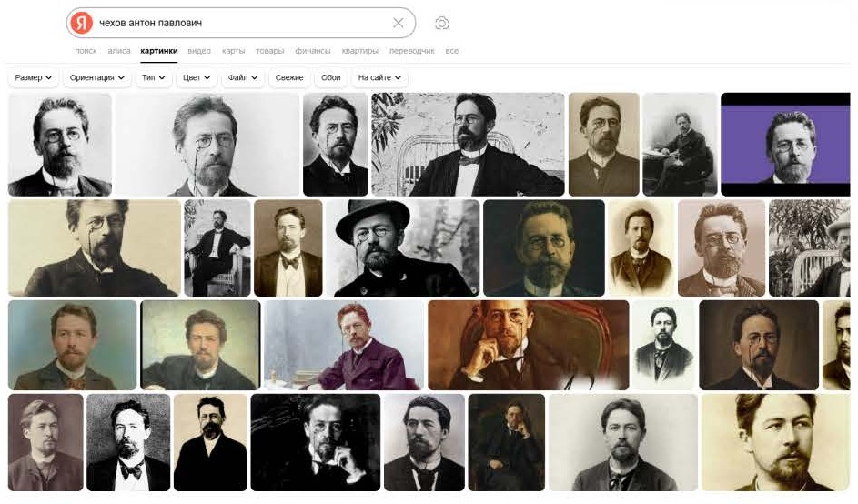Open the photo of man in hat
The width and height of the screenshot is (858, 504).
[x=403, y=247]
